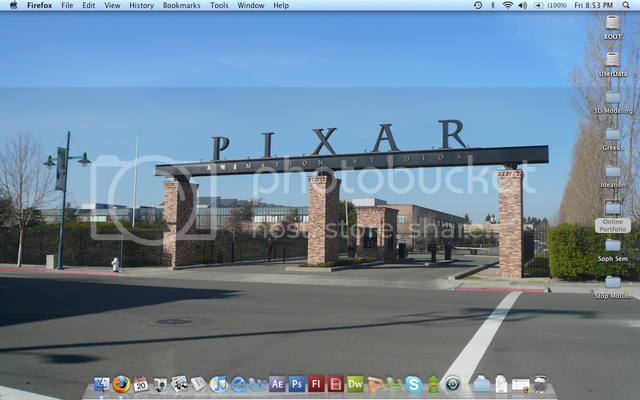Open the Wi-Fi status menu
This screenshot has height=400, width=640.
click(507, 5)
